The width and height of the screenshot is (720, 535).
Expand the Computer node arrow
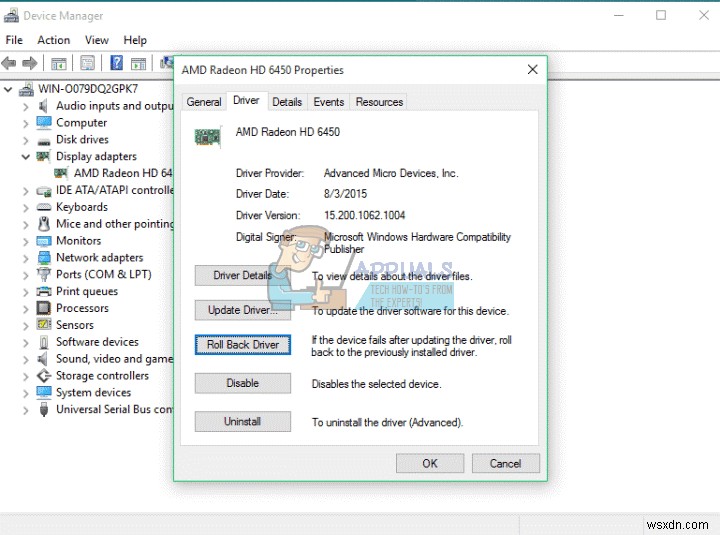[26, 124]
